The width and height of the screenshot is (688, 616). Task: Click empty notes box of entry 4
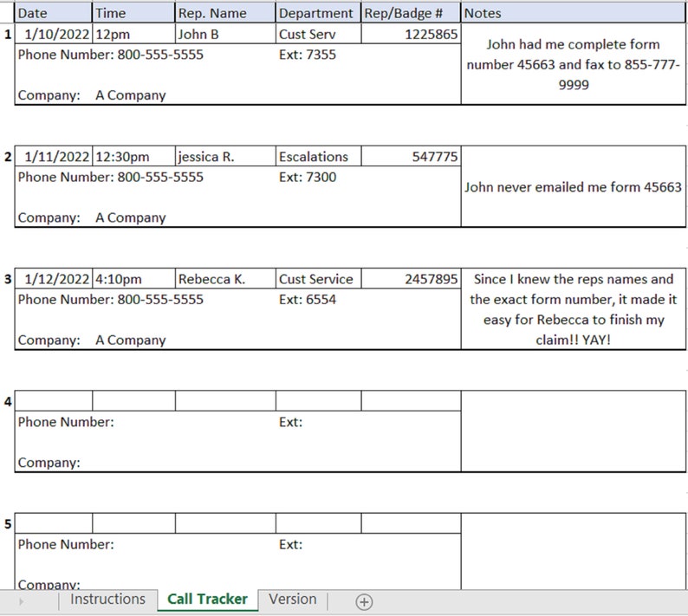tap(574, 431)
